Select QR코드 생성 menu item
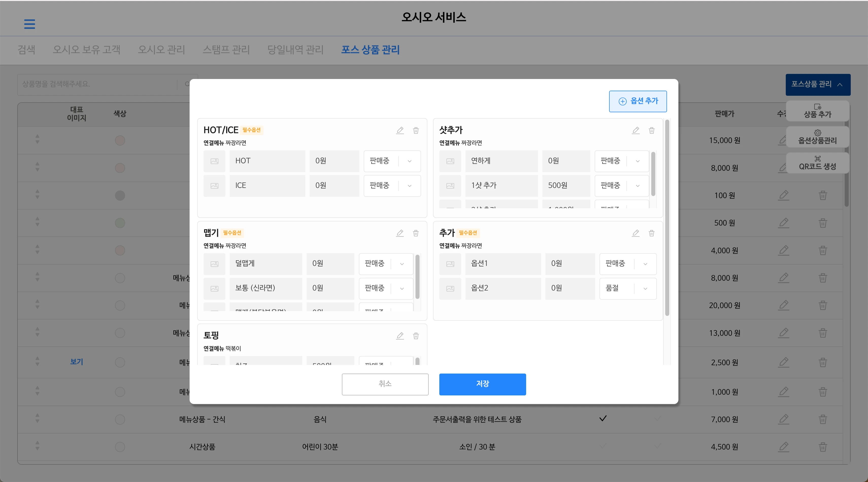 817,163
